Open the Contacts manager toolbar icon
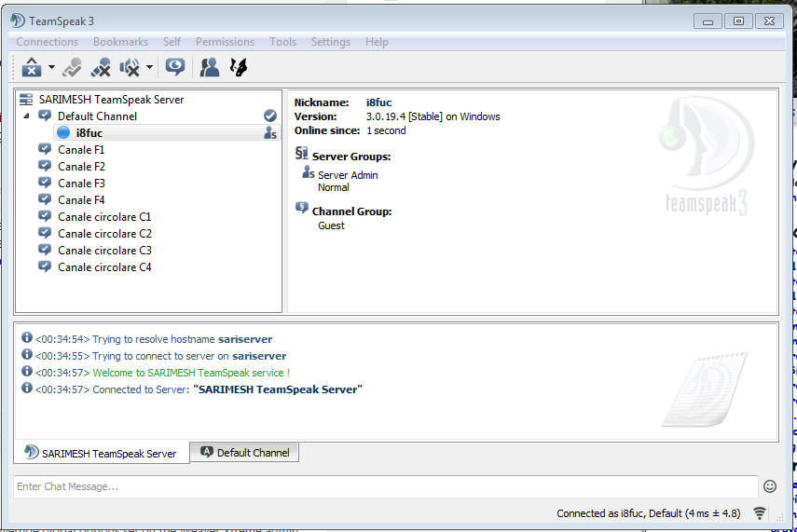The image size is (797, 532). point(209,67)
